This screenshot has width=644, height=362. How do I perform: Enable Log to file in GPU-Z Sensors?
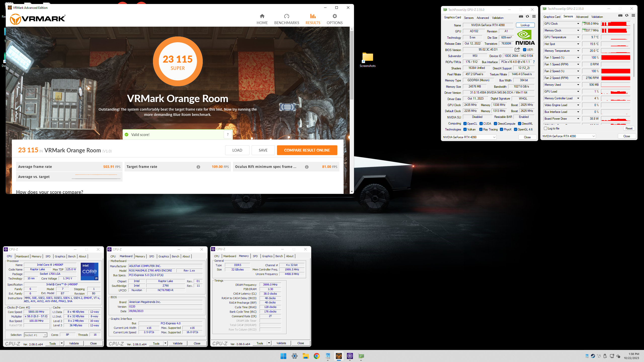pos(546,128)
